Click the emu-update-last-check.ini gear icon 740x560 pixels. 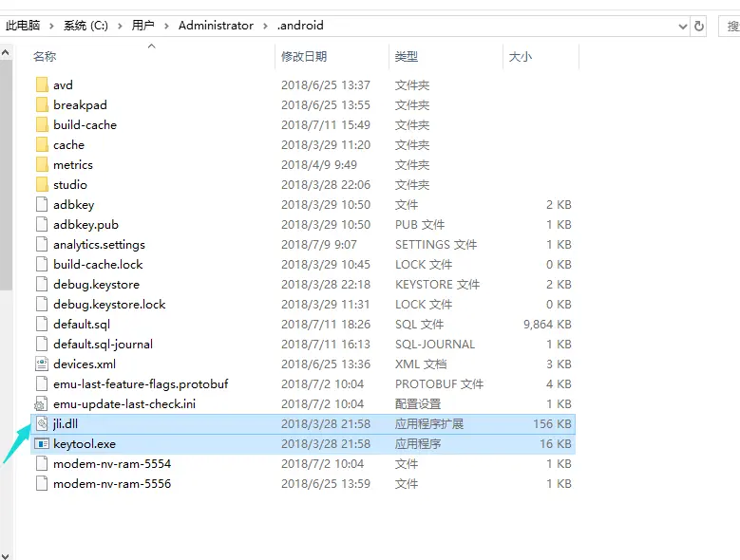(x=41, y=404)
